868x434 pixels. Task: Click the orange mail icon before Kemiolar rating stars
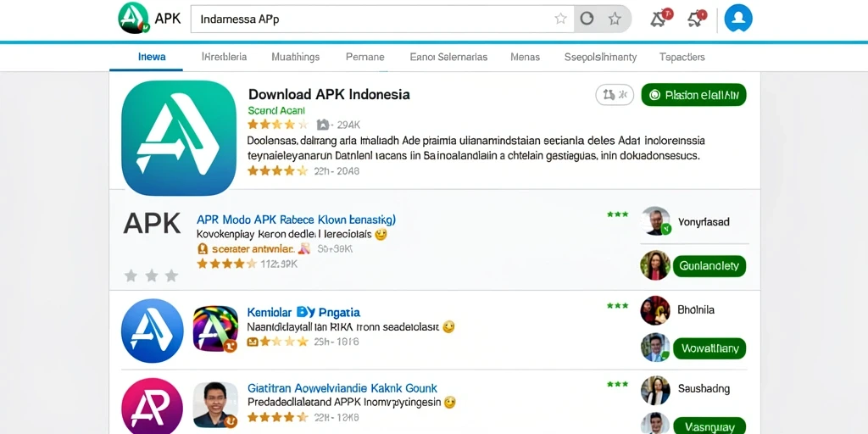(253, 342)
